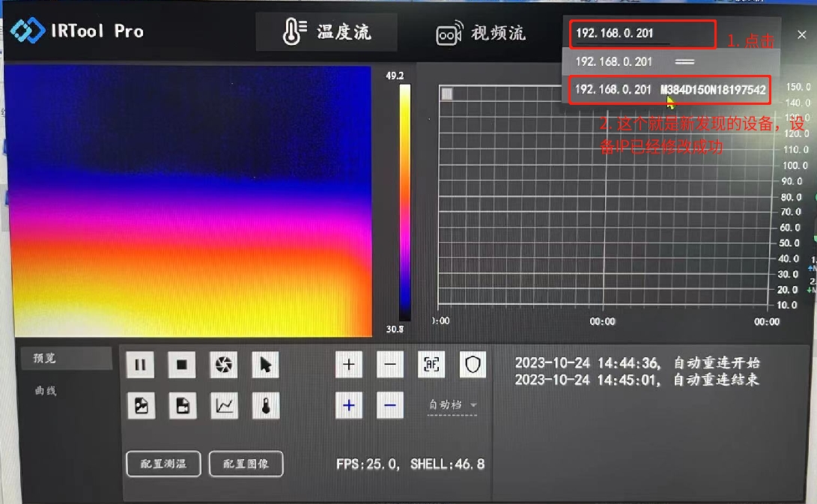Click the shutter calibration icon
Image resolution: width=817 pixels, height=504 pixels.
point(223,365)
